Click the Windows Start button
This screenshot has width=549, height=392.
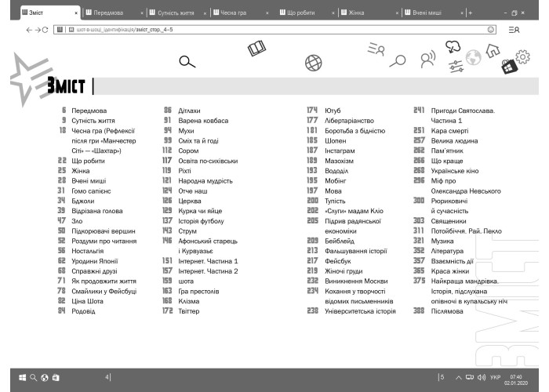22,378
